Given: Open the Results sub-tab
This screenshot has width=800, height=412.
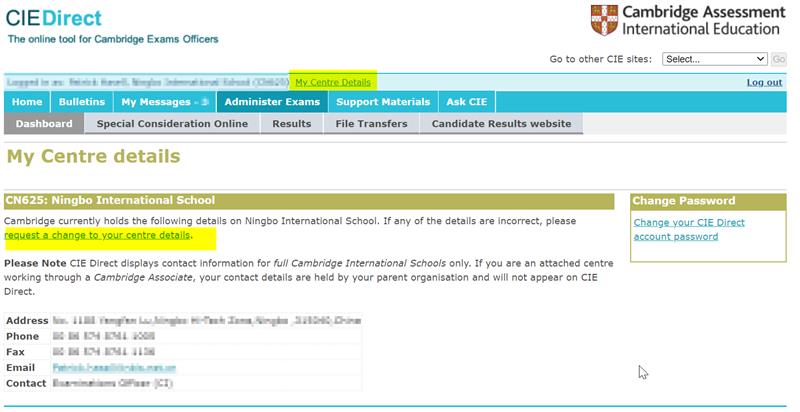Looking at the screenshot, I should (292, 124).
